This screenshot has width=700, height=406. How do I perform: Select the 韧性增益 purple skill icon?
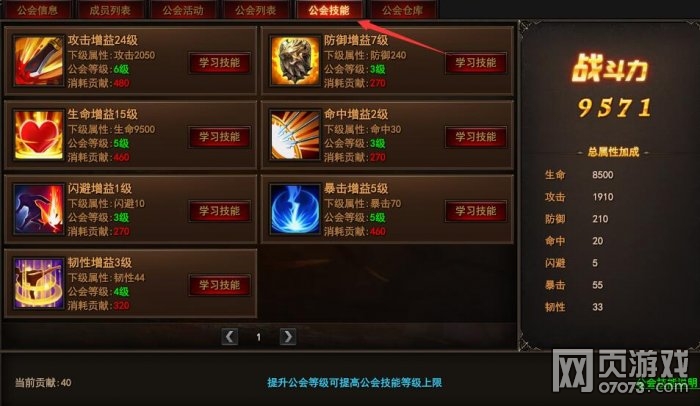[38, 283]
